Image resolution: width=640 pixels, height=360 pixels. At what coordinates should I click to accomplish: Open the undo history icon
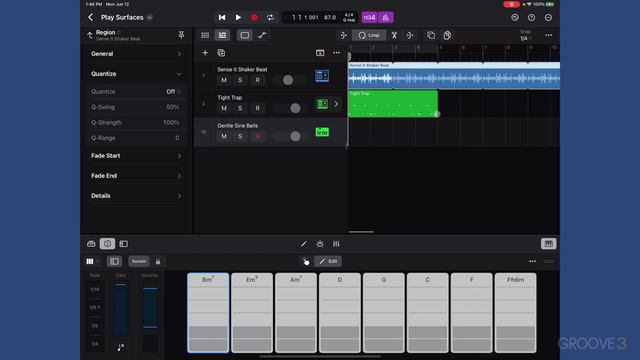[515, 18]
